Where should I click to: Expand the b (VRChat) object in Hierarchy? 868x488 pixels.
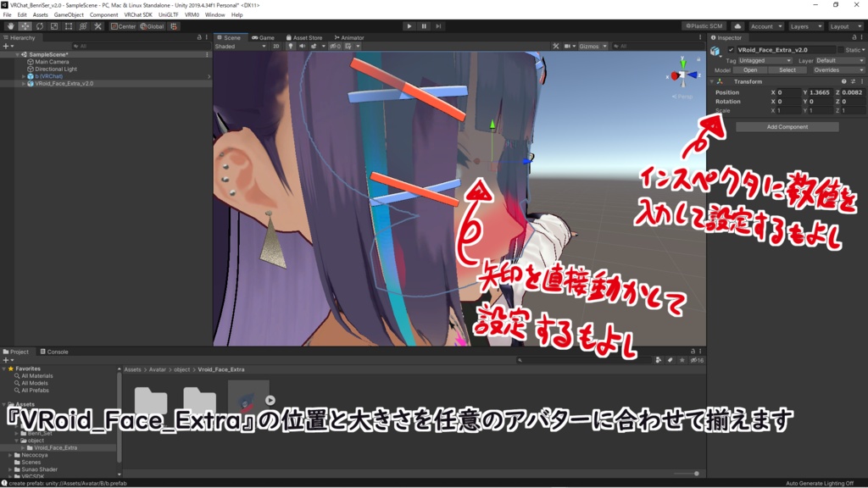point(23,76)
